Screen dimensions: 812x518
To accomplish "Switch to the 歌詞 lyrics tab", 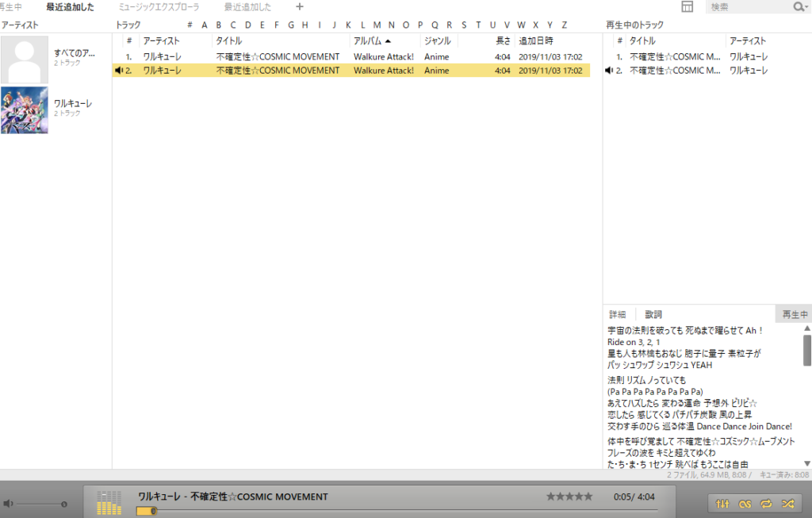I will coord(653,314).
